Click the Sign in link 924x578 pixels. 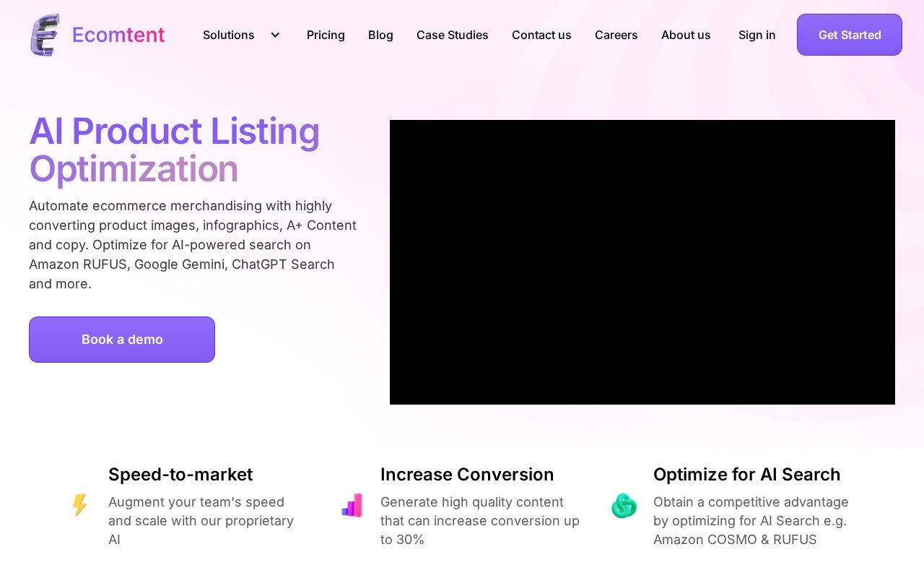click(757, 35)
